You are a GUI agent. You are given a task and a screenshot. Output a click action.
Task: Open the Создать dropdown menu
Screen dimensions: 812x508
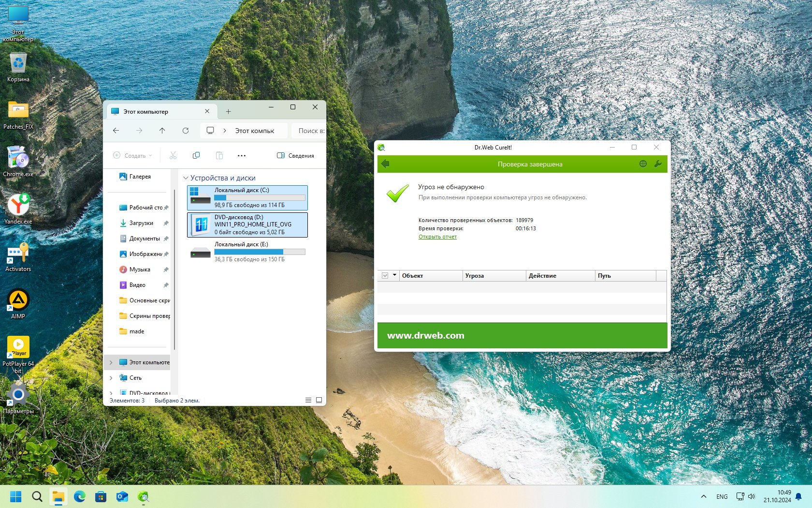coord(132,155)
